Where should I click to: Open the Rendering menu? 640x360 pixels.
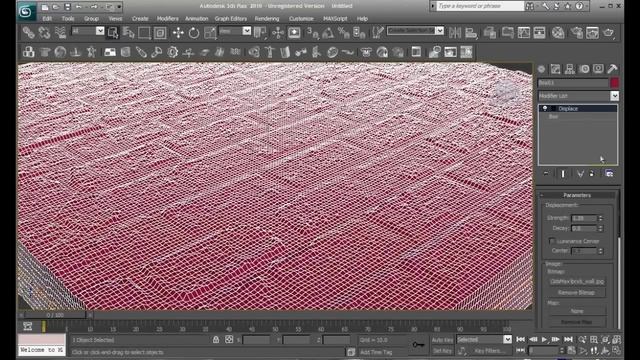267,19
